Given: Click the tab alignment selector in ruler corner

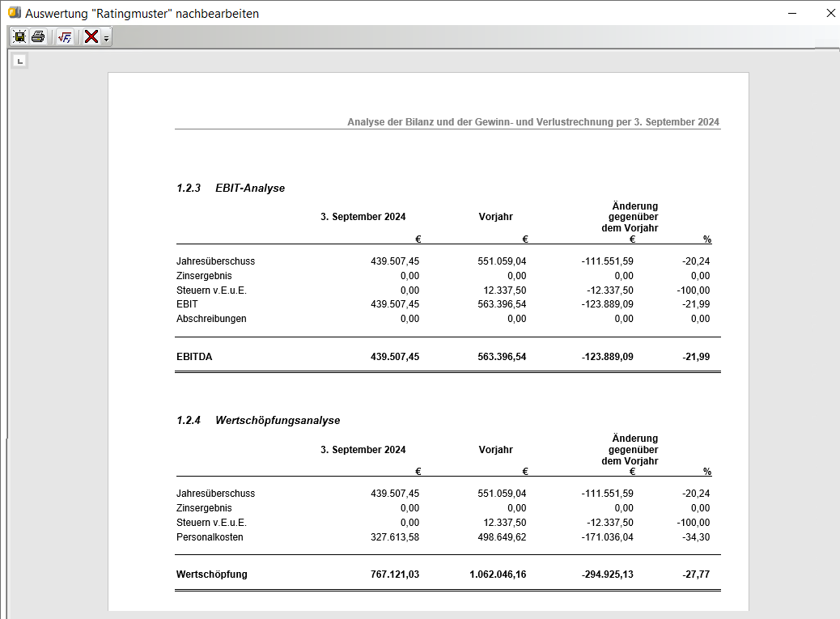Looking at the screenshot, I should click(x=20, y=61).
